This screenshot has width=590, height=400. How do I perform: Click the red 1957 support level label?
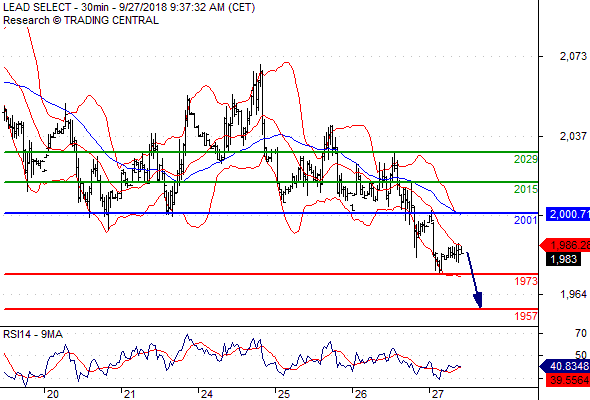pos(526,316)
